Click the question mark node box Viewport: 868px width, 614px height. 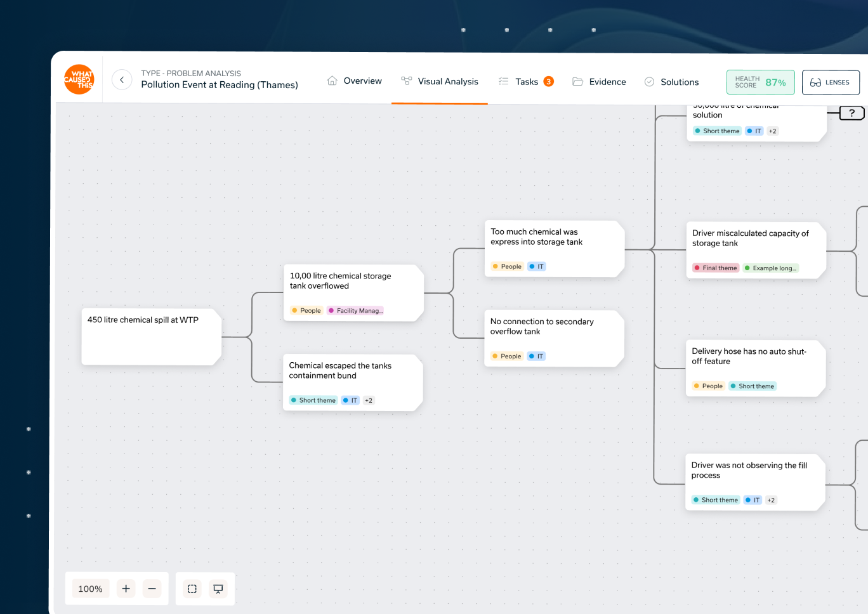(x=852, y=113)
